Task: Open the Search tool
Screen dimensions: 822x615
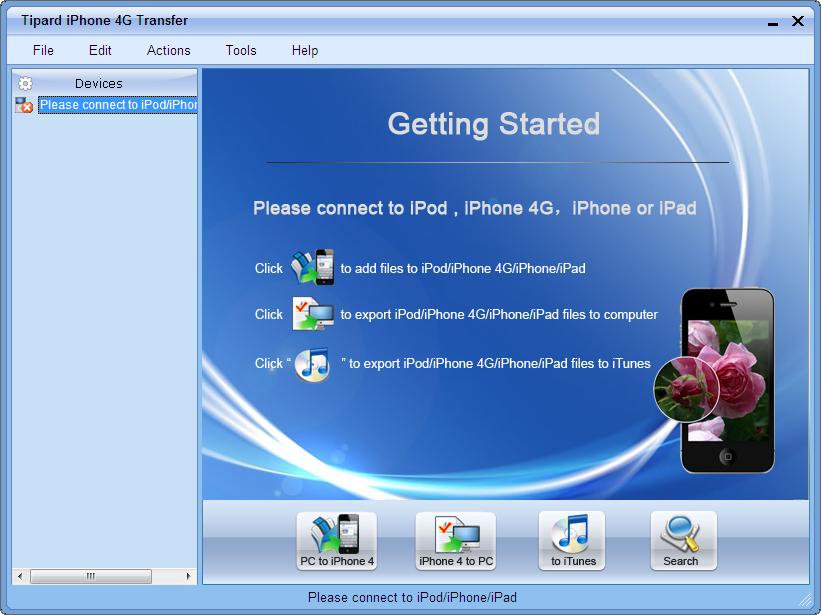Action: [x=683, y=541]
